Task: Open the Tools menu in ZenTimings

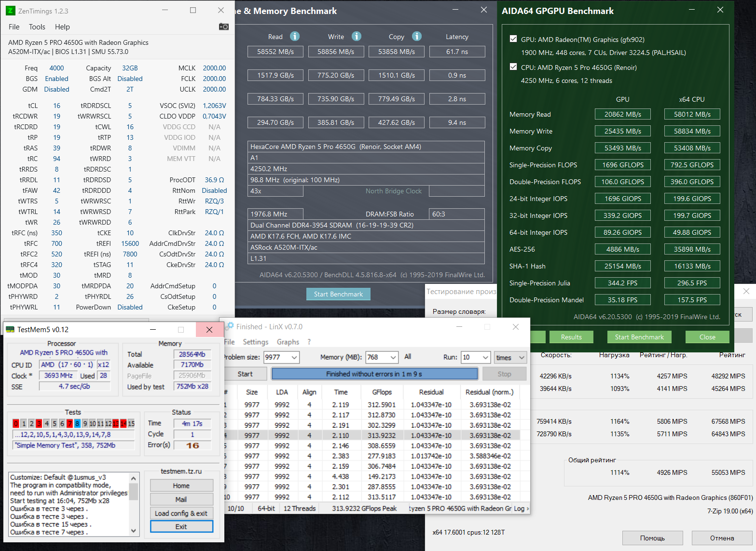Action: tap(37, 27)
